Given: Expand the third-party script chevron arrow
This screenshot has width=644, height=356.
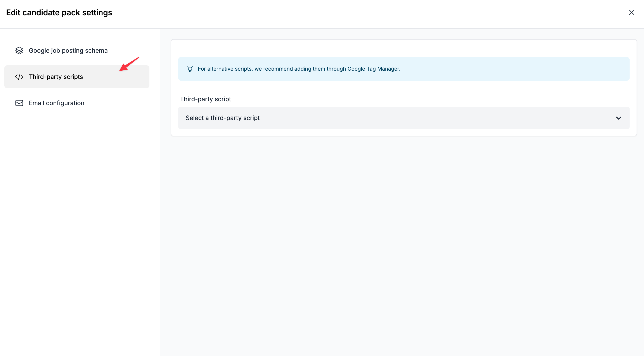Looking at the screenshot, I should tap(618, 118).
